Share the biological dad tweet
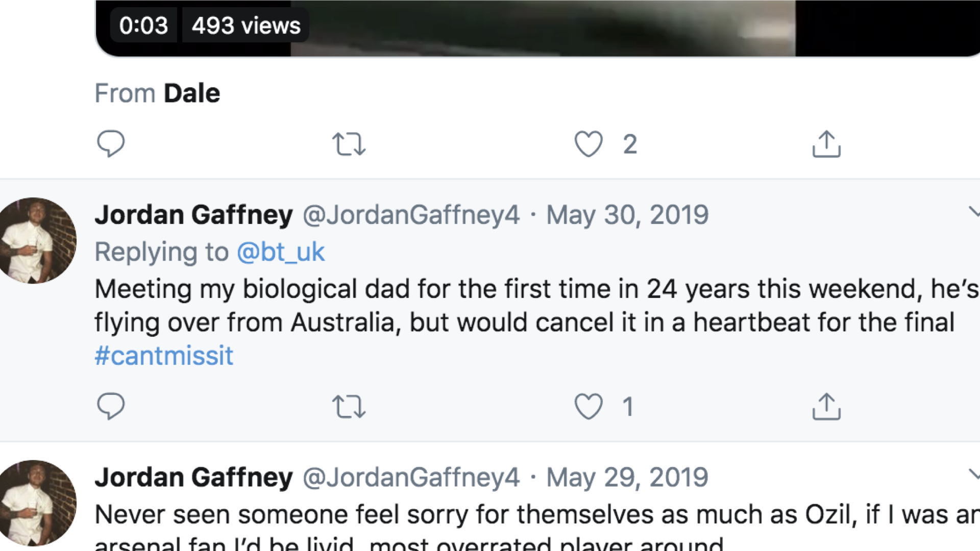This screenshot has height=551, width=980. pyautogui.click(x=826, y=407)
